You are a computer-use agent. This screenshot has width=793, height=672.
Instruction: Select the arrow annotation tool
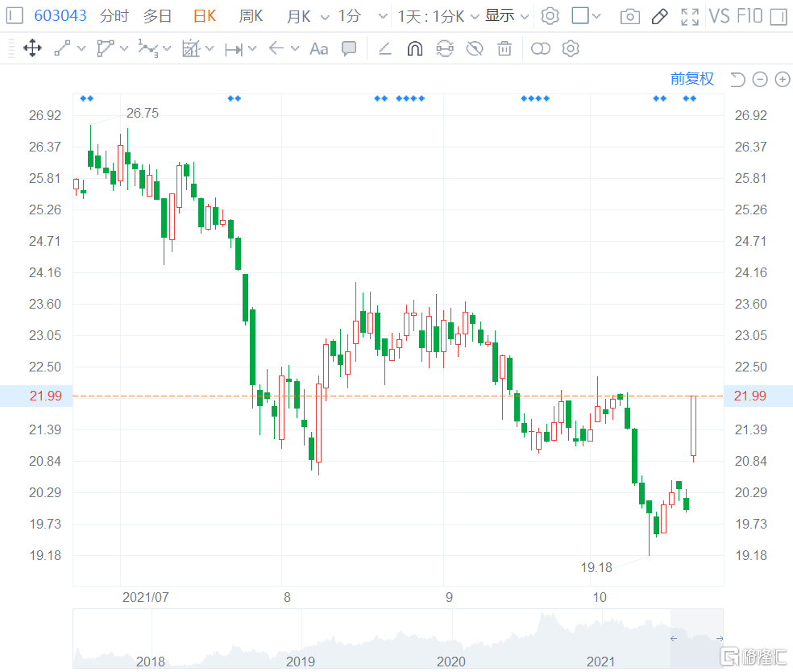(276, 48)
